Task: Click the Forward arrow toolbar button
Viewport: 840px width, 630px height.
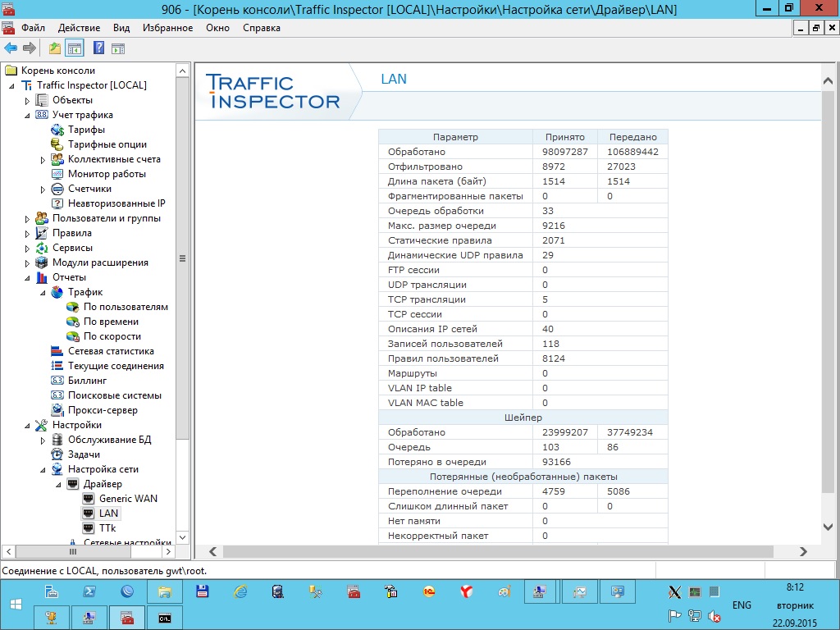Action: pos(30,48)
